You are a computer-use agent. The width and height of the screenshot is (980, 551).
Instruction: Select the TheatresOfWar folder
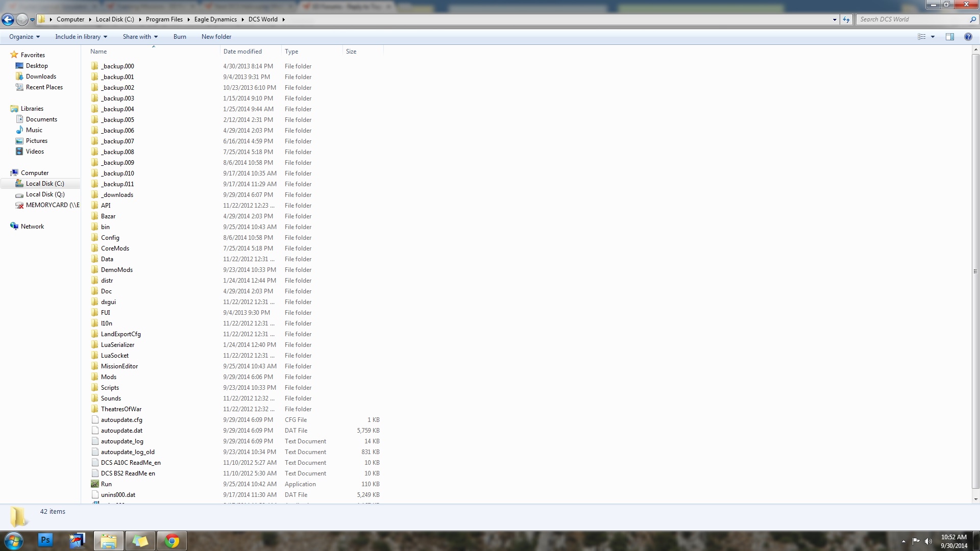coord(121,409)
